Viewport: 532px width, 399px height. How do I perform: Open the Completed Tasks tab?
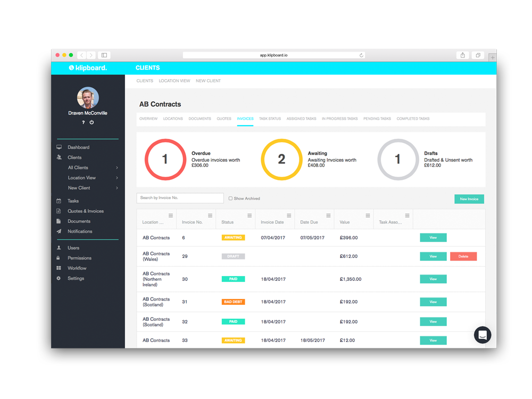(413, 119)
